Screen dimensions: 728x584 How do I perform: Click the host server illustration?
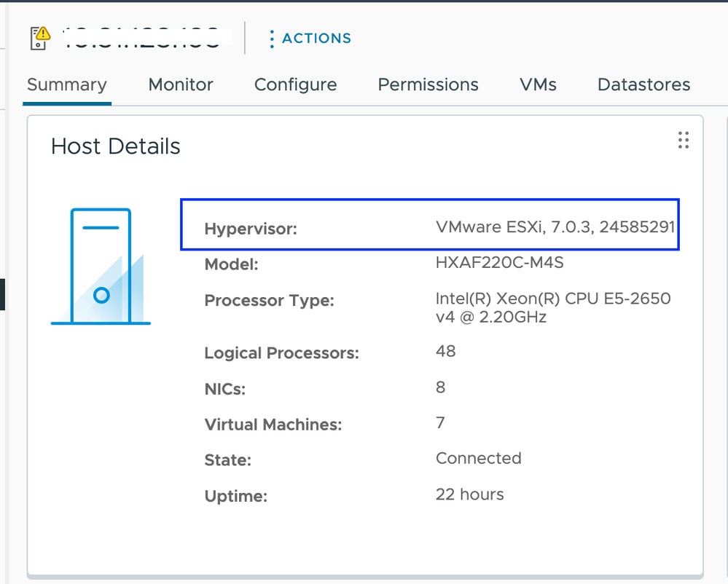tap(101, 267)
